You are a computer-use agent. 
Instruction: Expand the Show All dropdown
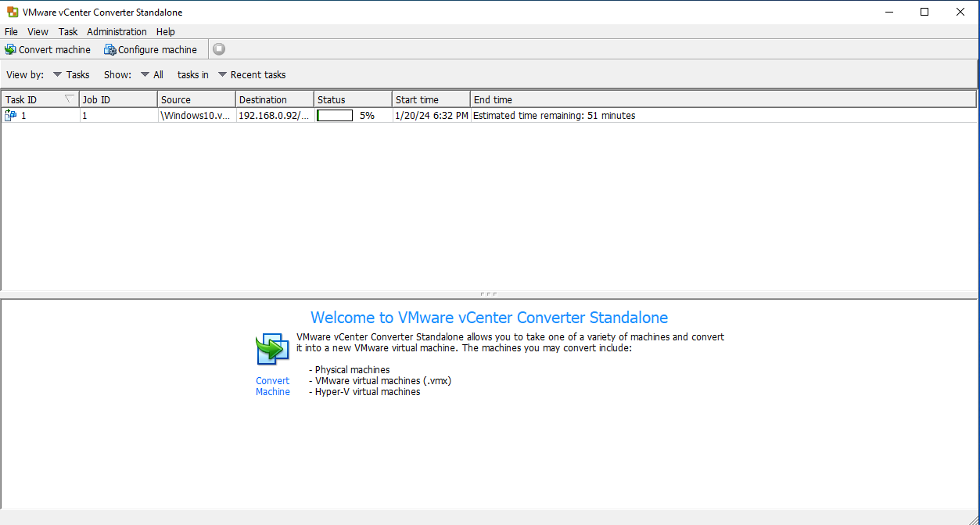point(152,74)
